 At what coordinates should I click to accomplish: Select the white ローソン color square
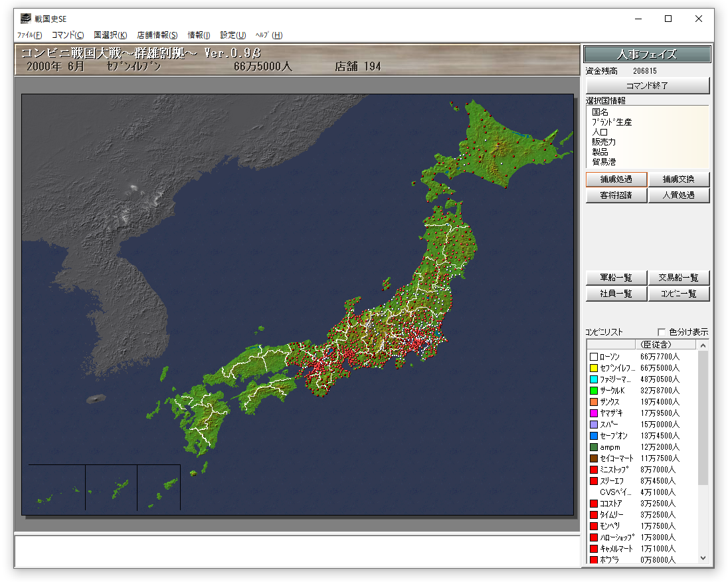click(594, 357)
